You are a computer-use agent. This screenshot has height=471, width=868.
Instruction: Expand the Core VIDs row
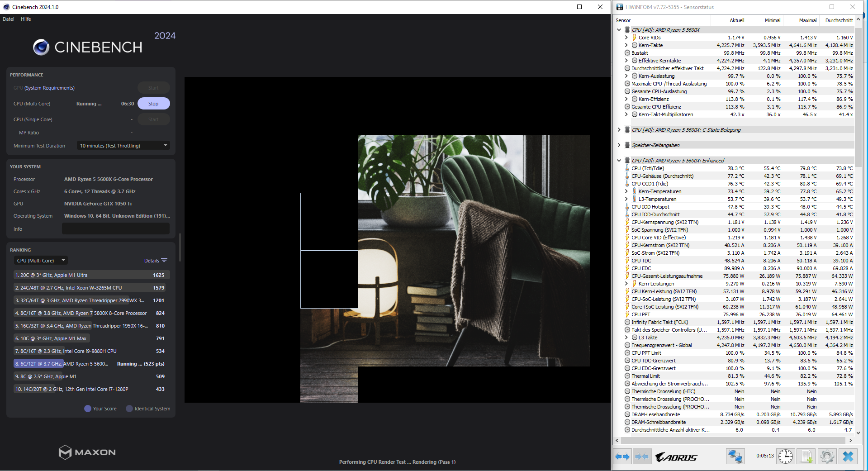pos(626,38)
